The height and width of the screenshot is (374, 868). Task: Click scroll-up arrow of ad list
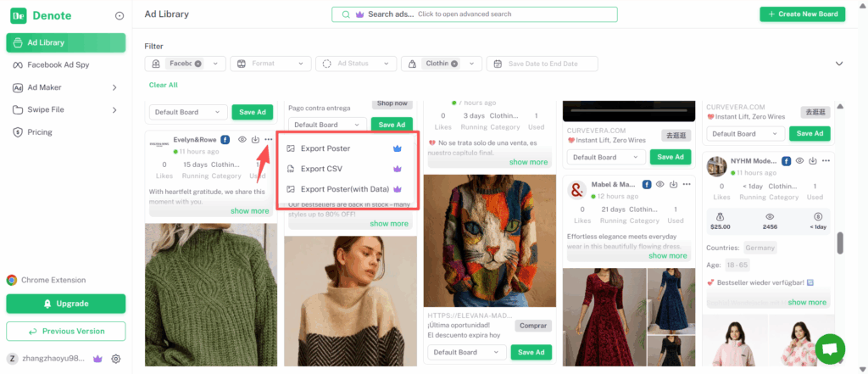point(840,106)
